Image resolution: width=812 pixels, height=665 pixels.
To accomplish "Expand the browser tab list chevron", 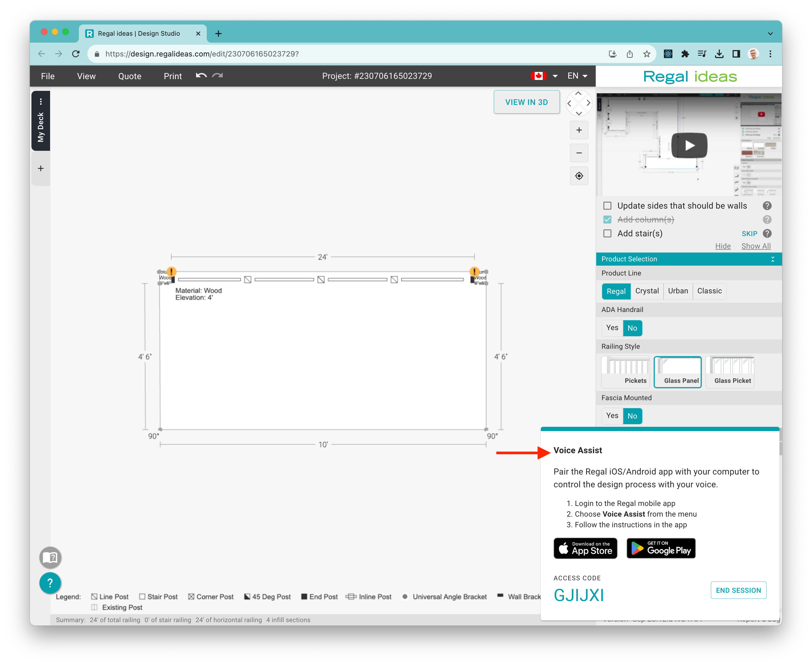I will [770, 34].
